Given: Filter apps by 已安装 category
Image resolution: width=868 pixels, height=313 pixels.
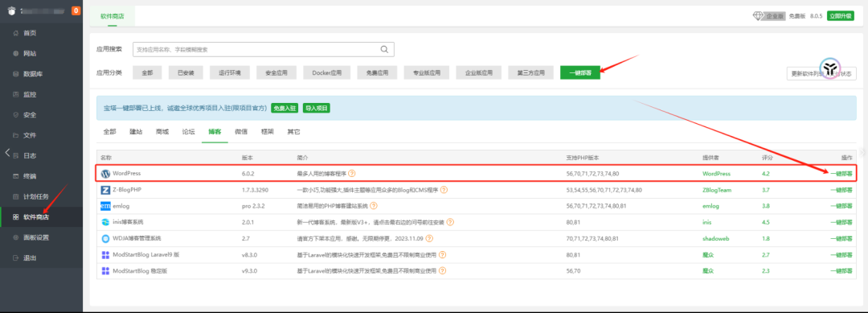Looking at the screenshot, I should click(186, 72).
